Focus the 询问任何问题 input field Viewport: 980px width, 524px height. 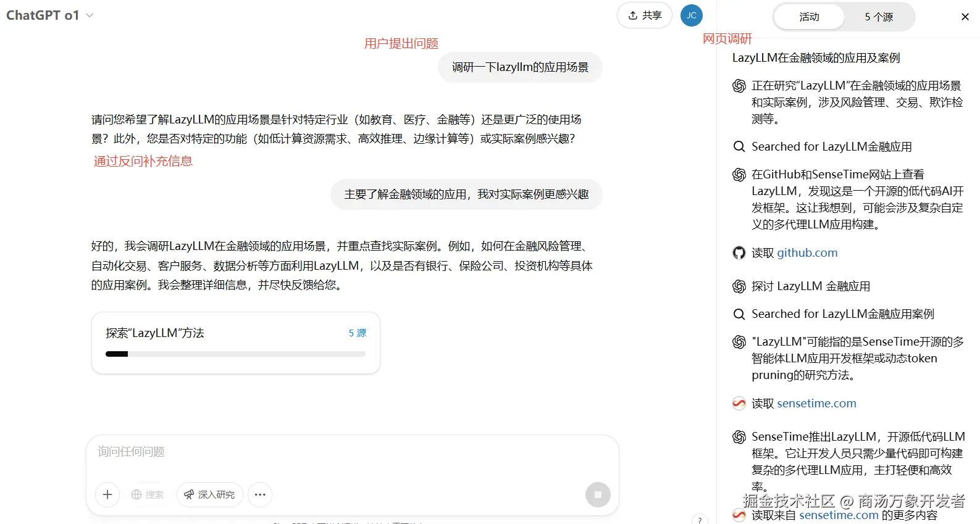click(x=352, y=452)
